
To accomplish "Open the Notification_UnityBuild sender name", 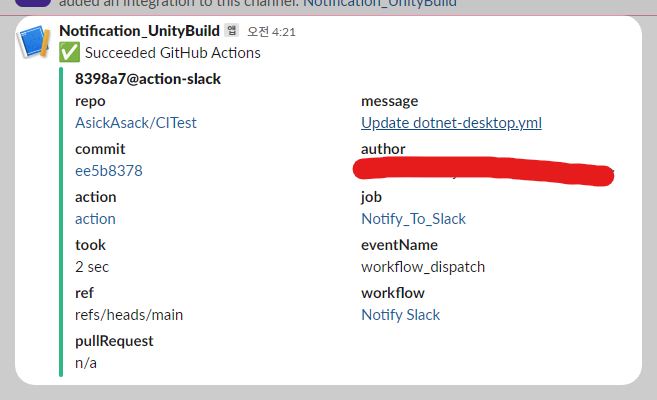I will coord(140,31).
